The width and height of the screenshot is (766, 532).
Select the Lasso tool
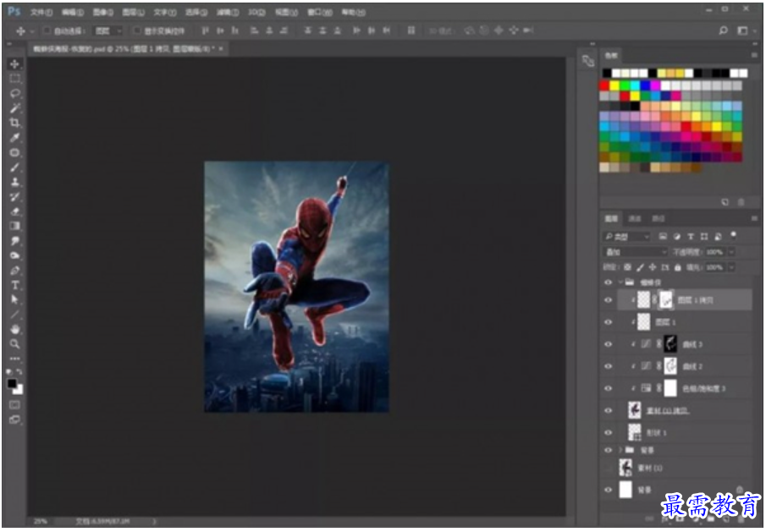[x=14, y=93]
